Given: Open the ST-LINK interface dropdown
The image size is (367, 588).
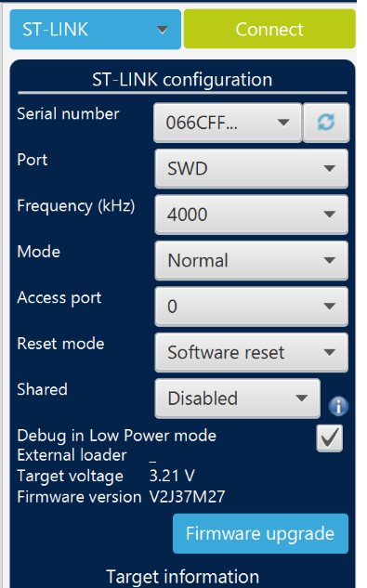Looking at the screenshot, I should pyautogui.click(x=96, y=29).
